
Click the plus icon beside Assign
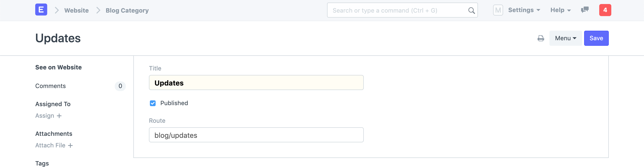tap(59, 116)
